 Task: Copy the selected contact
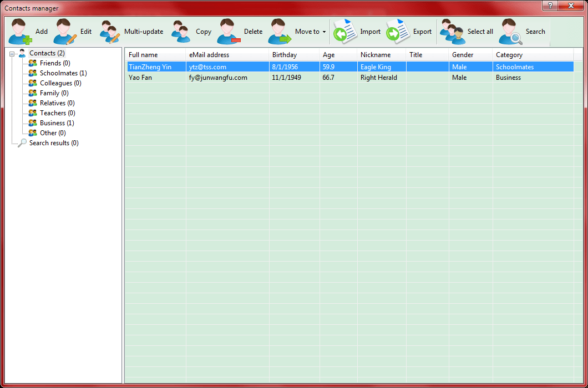click(x=191, y=32)
